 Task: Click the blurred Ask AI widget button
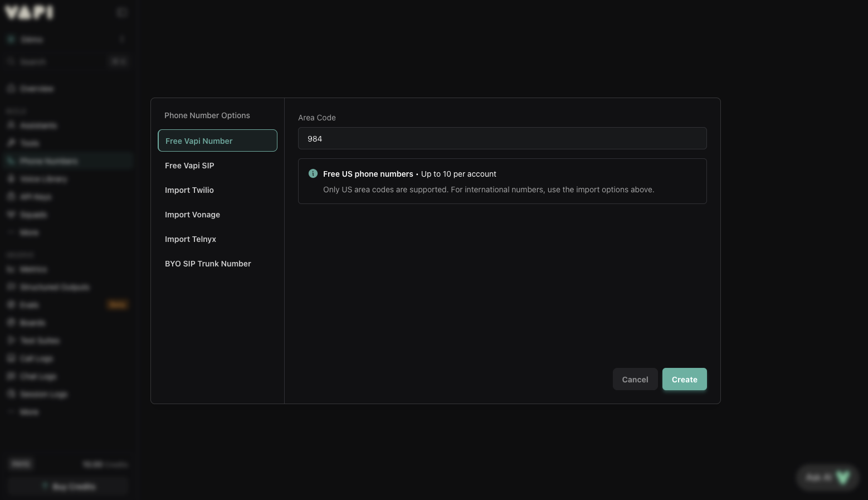[828, 477]
